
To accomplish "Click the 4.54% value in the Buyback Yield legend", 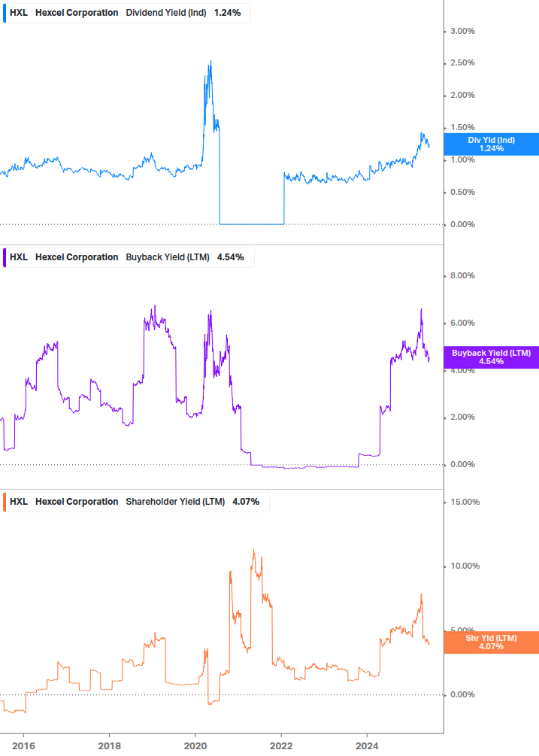I will pos(230,257).
